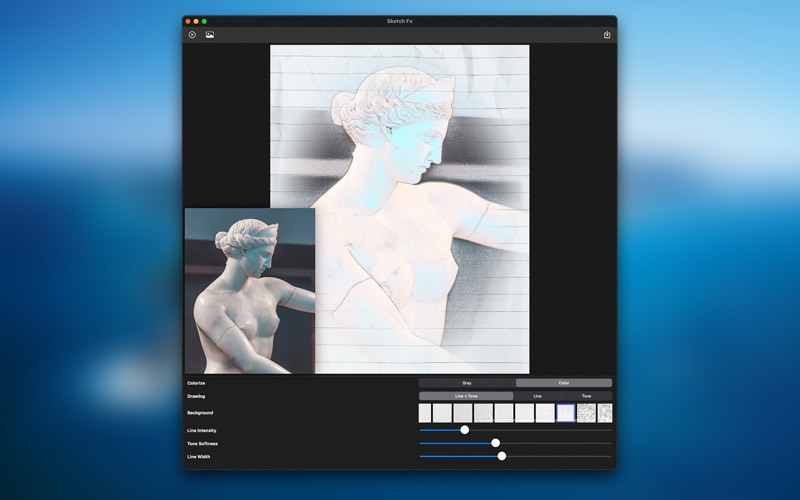
Task: Select the first background texture swatch
Action: coord(425,413)
